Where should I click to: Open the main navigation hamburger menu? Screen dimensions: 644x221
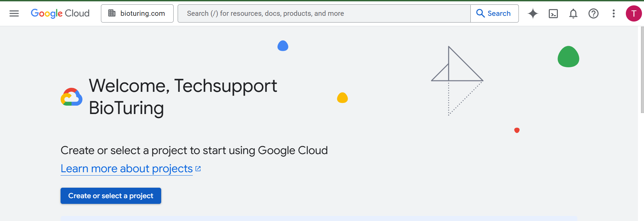point(14,13)
